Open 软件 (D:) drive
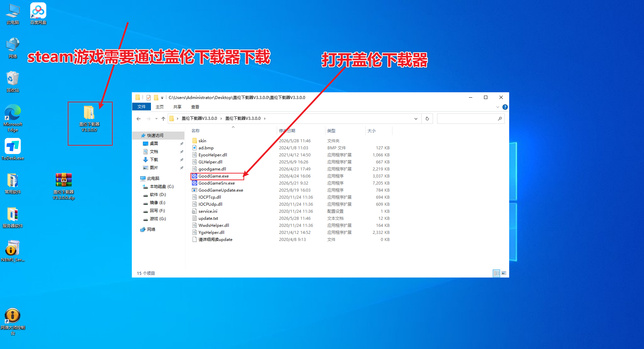 coord(158,195)
